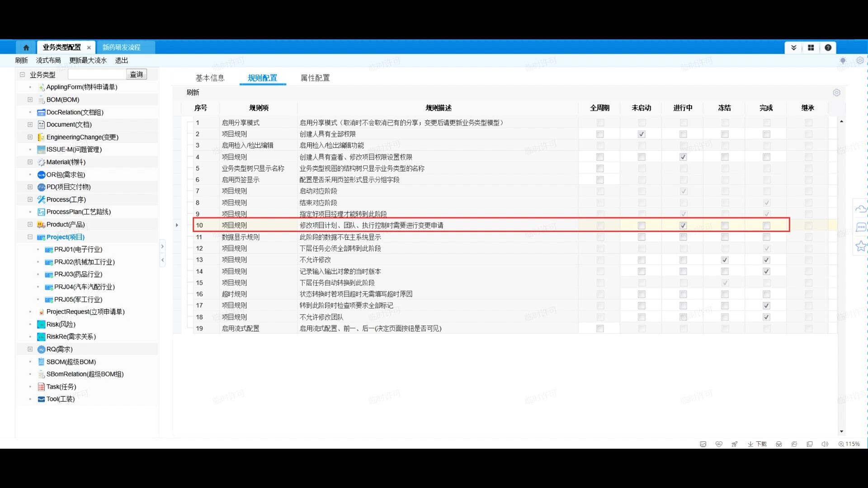
Task: Click the favorites star sidebar icon
Action: (861, 246)
